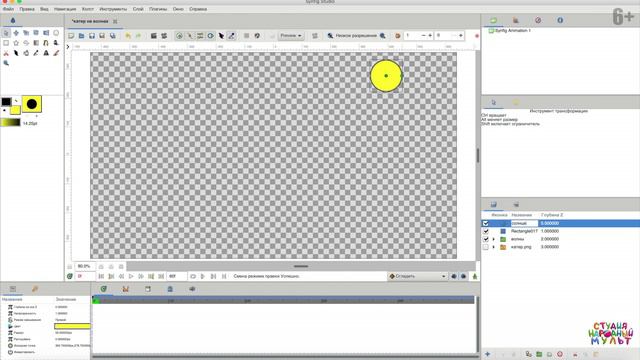This screenshot has width=640, height=360.
Task: Click the yellow fill color swatch in toolbox
Action: [15, 110]
